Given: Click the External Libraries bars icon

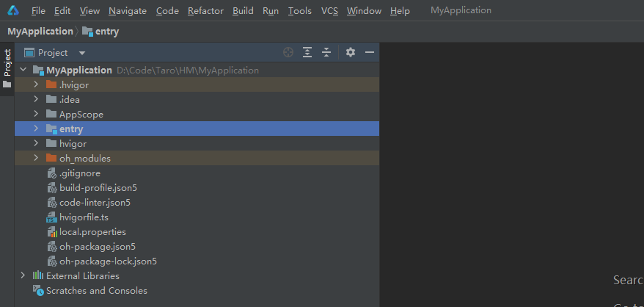Looking at the screenshot, I should (x=38, y=275).
